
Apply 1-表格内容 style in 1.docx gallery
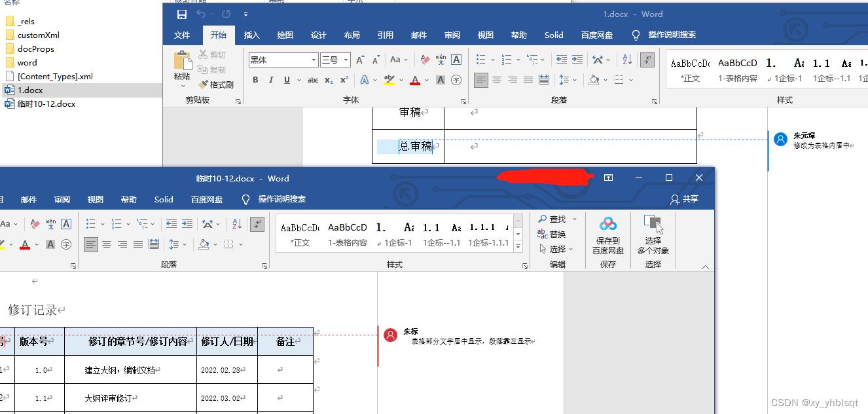(x=738, y=71)
